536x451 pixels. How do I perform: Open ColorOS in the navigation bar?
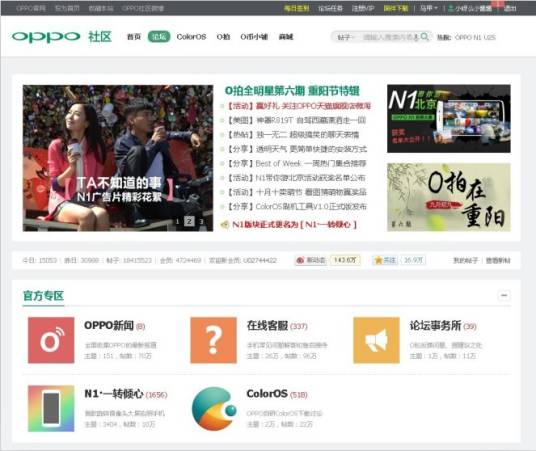(191, 37)
